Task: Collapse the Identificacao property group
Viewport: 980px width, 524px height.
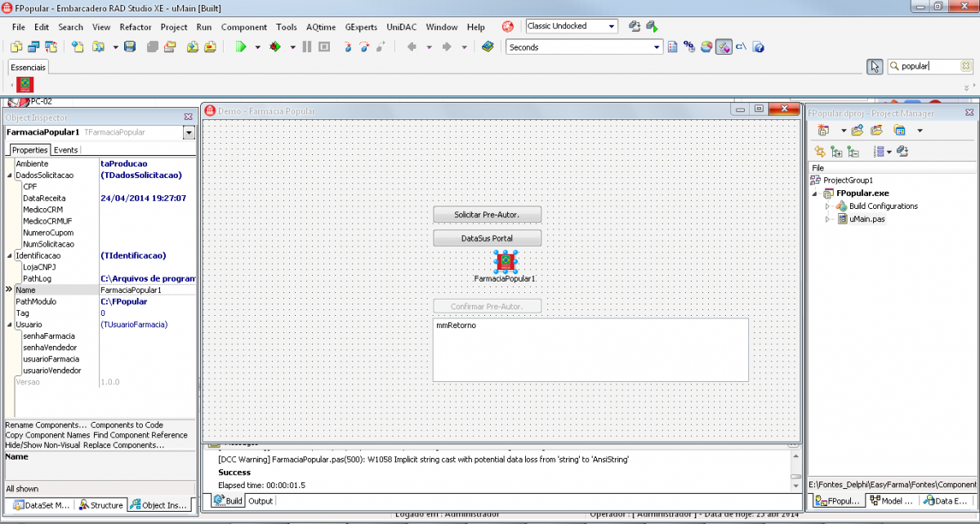Action: pyautogui.click(x=10, y=255)
